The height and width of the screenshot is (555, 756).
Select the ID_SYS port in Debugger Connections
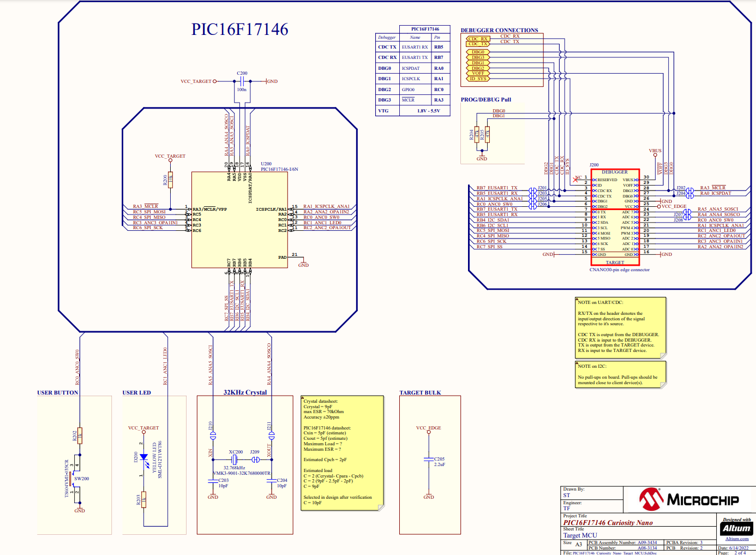478,79
